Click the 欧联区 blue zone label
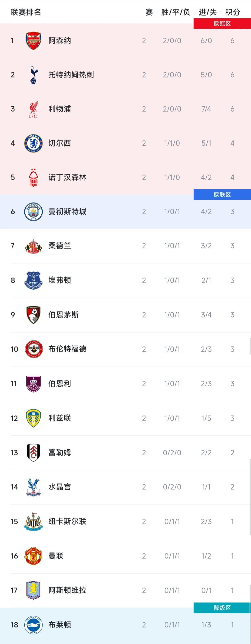 (x=222, y=194)
